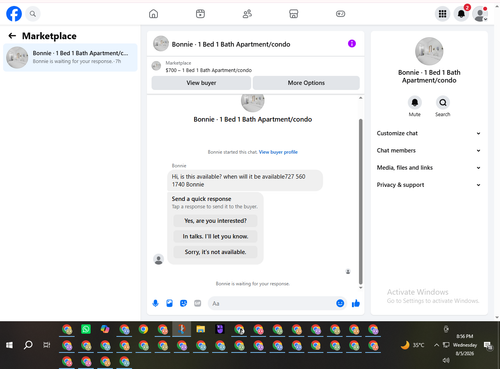500x369 pixels.
Task: Open the Video tab in top navigation
Action: [x=200, y=14]
